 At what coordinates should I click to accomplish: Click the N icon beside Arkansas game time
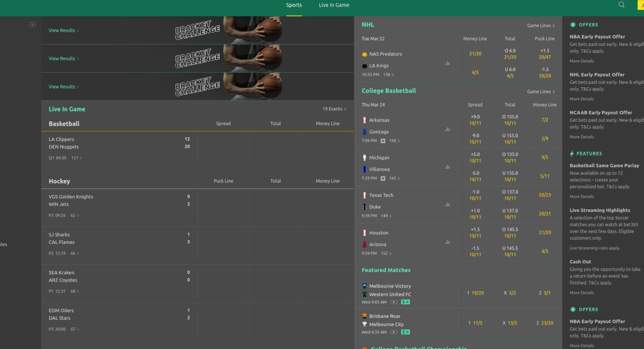(x=383, y=141)
